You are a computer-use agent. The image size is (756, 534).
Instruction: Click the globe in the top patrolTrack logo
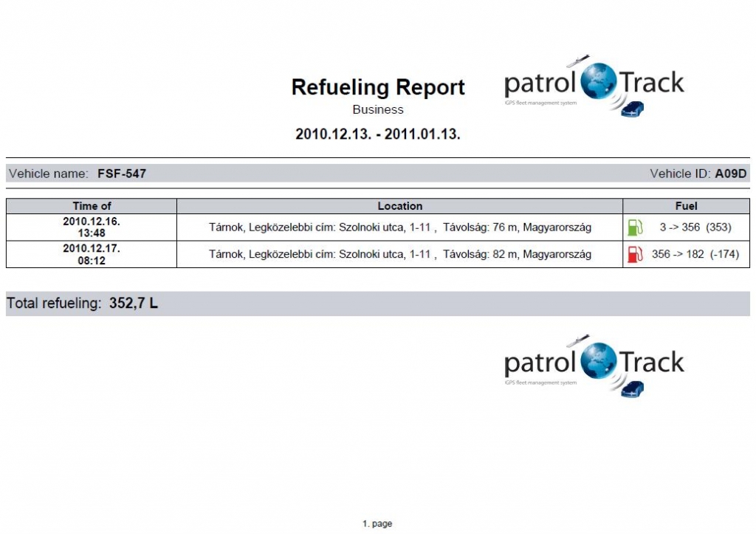coord(599,83)
